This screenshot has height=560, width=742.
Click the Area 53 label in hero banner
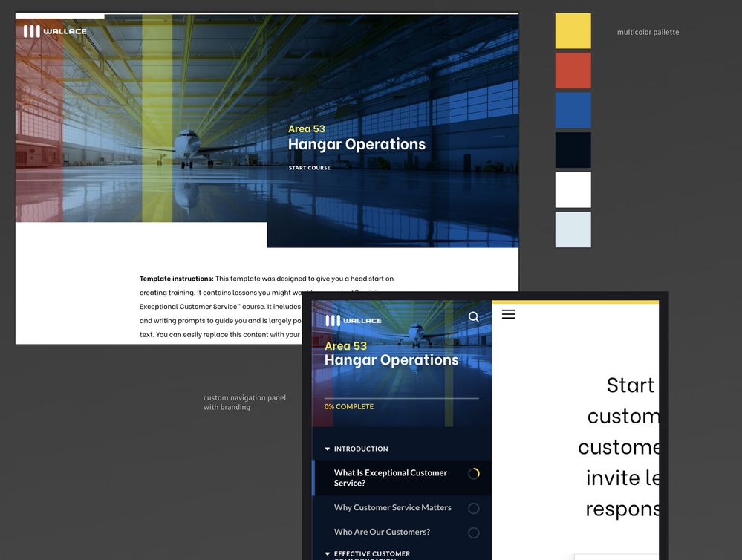coord(307,128)
